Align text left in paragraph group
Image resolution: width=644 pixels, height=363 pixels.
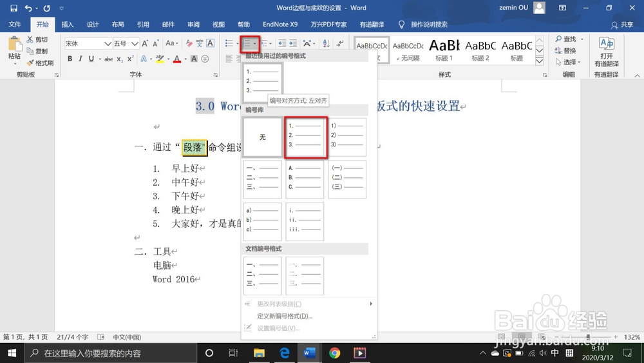coord(229,59)
